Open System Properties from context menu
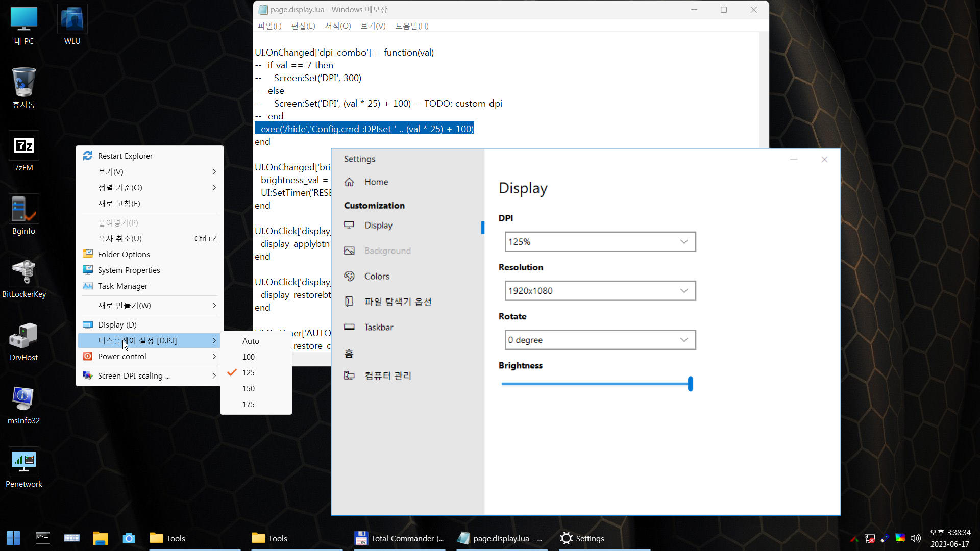 point(150,270)
